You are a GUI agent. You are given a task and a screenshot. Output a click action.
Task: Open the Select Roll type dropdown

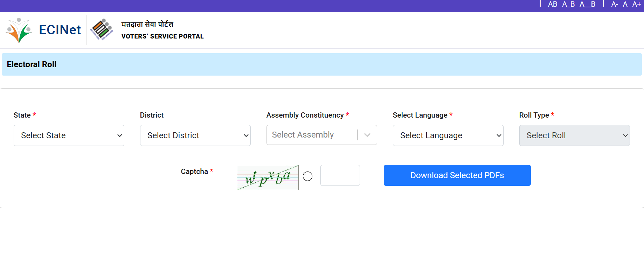point(574,135)
